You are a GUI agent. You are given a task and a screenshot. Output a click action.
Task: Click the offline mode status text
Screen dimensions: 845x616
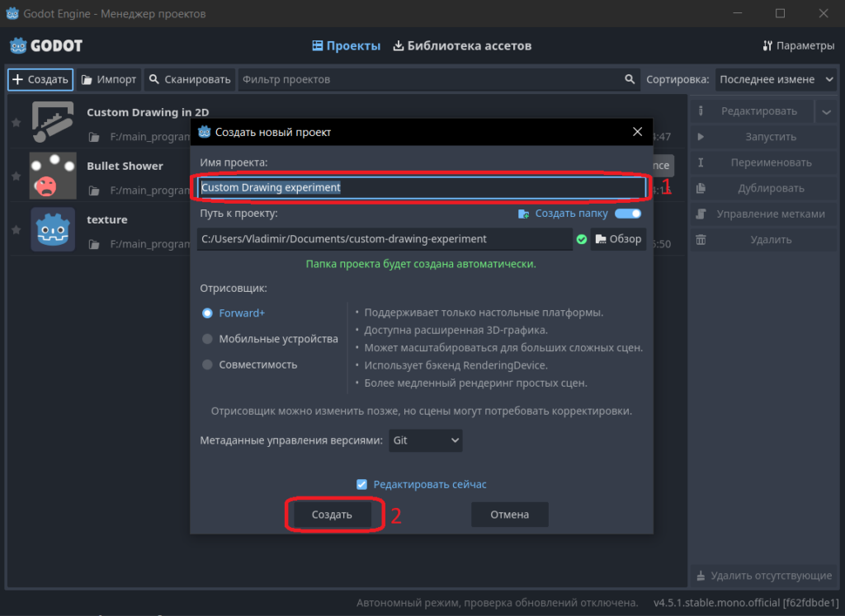coord(497,603)
